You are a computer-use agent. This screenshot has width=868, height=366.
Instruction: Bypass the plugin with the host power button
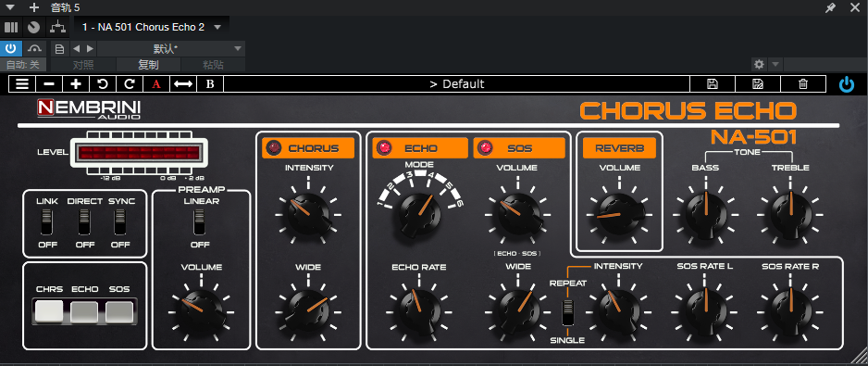(x=10, y=48)
